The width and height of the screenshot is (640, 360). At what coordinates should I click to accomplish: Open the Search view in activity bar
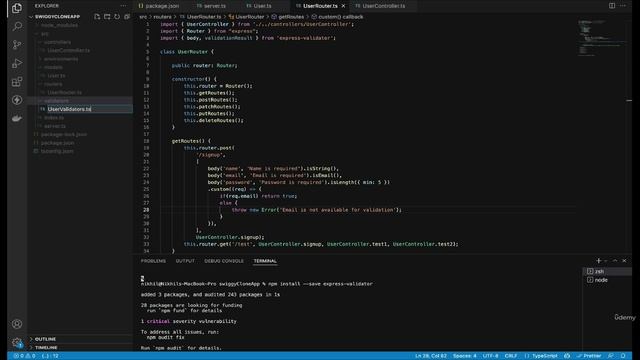tap(17, 26)
